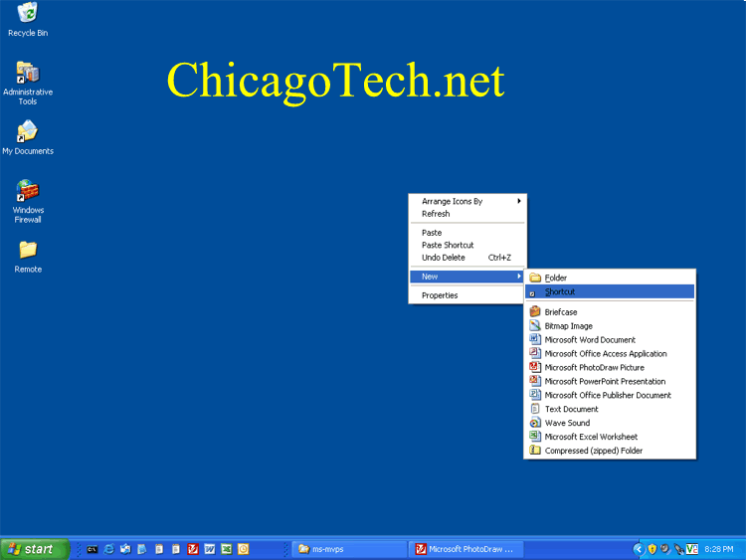The image size is (746, 560).
Task: Switch to the ms-mvps taskbar window
Action: [x=349, y=549]
